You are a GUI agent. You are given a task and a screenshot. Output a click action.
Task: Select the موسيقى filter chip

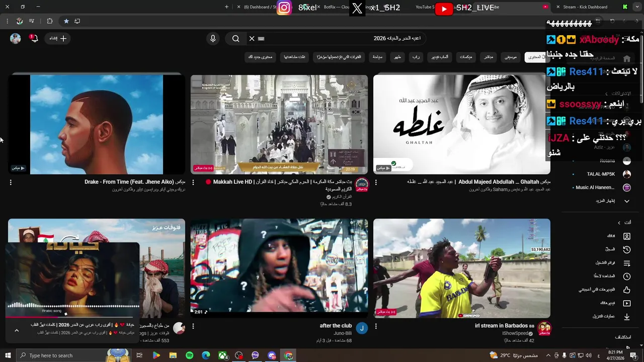click(511, 57)
